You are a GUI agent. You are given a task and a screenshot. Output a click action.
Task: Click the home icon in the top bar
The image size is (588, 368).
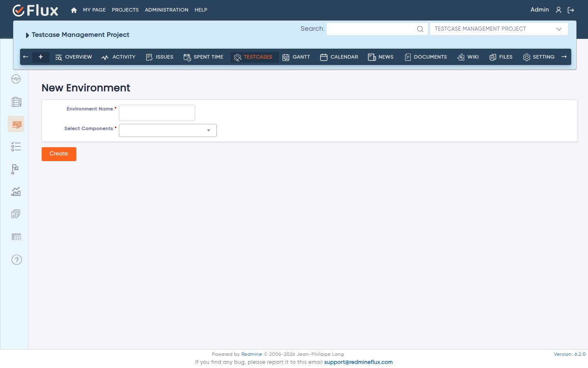click(x=74, y=10)
